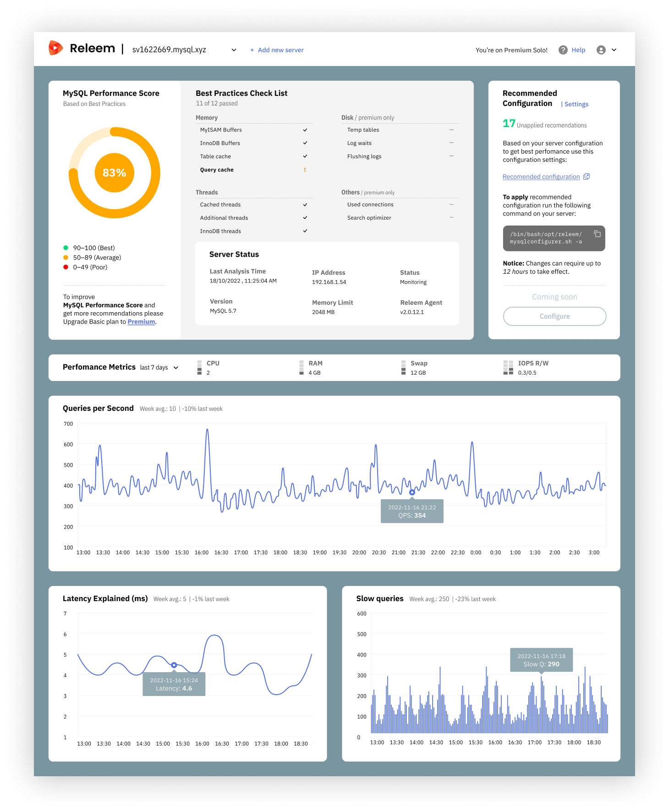Click the IOPS R/W bar icon
This screenshot has width=669, height=812.
pos(508,368)
